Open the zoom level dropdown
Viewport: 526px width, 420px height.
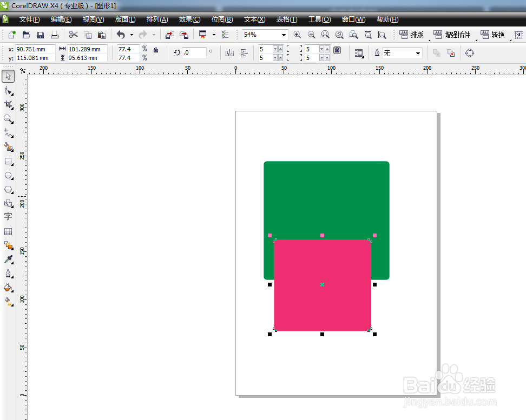(284, 35)
